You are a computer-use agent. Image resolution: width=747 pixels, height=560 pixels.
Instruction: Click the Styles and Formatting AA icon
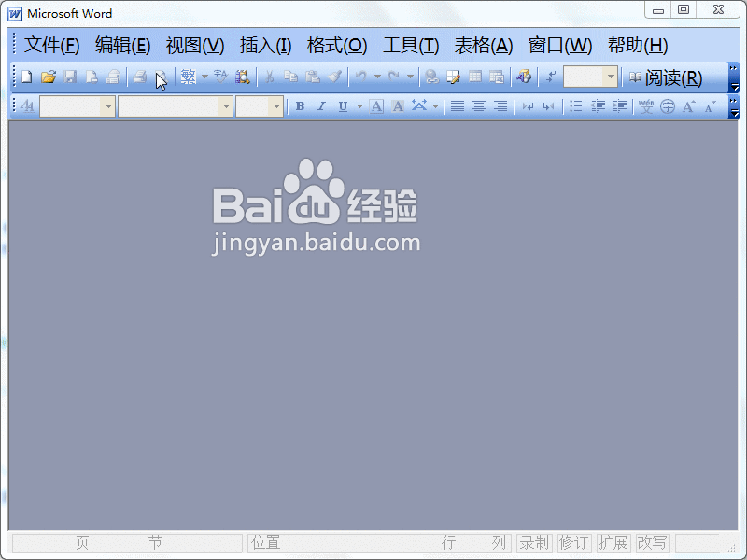pos(28,105)
